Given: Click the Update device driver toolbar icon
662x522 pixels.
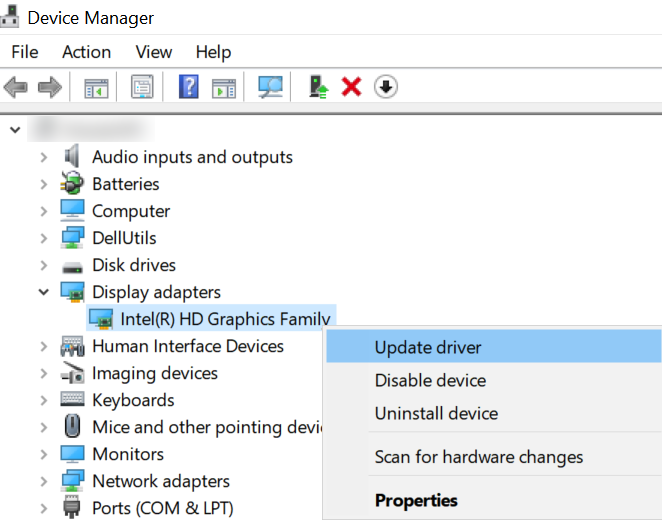Looking at the screenshot, I should click(x=318, y=88).
